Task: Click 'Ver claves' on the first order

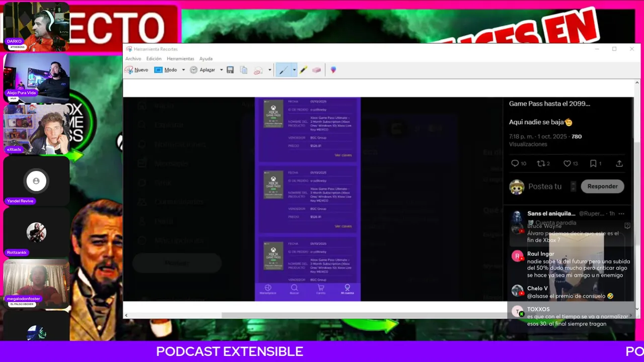Action: pyautogui.click(x=343, y=155)
